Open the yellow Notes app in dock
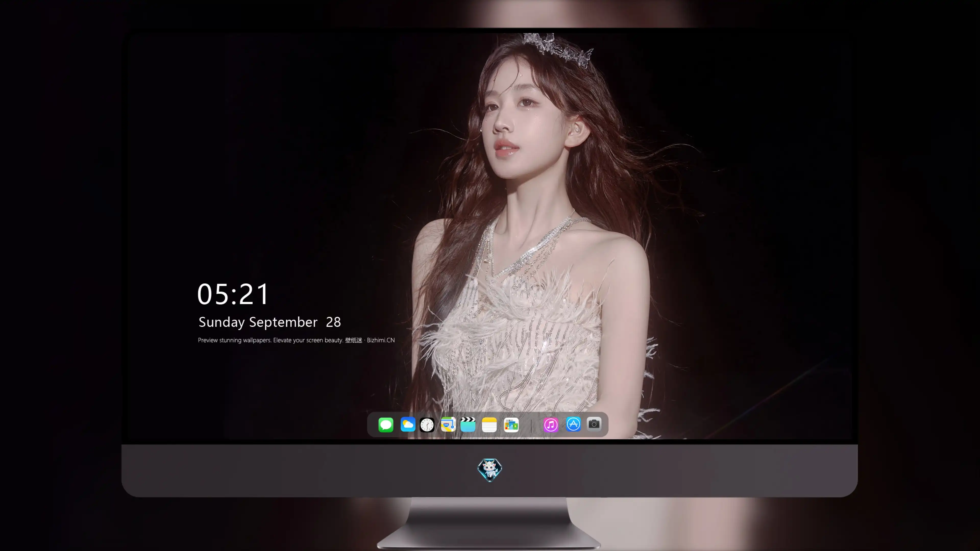The image size is (980, 551). coord(489,425)
